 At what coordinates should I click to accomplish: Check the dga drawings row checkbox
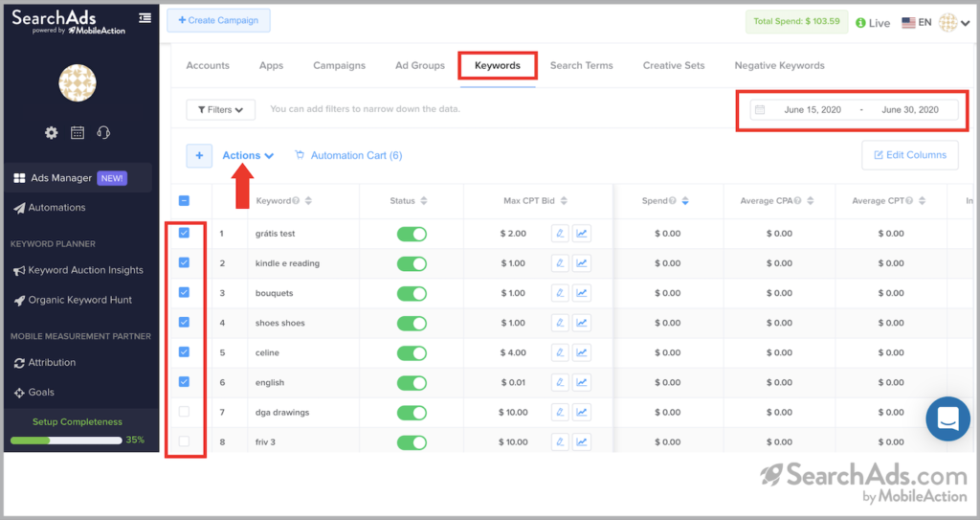tap(184, 411)
